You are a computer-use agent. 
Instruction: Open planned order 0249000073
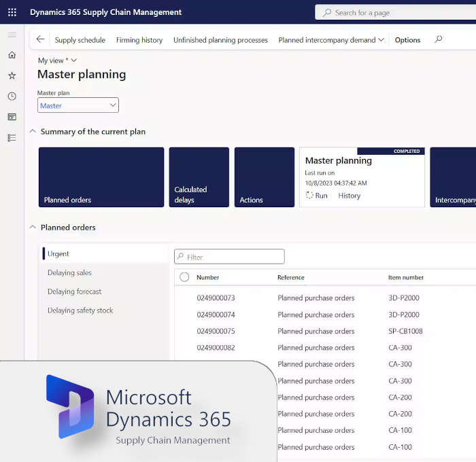[x=216, y=298]
